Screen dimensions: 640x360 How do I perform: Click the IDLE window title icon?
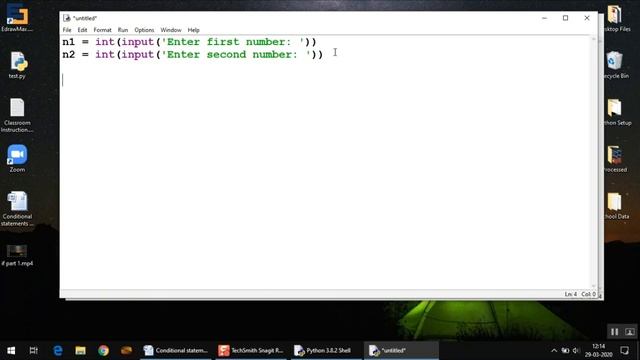[67, 18]
